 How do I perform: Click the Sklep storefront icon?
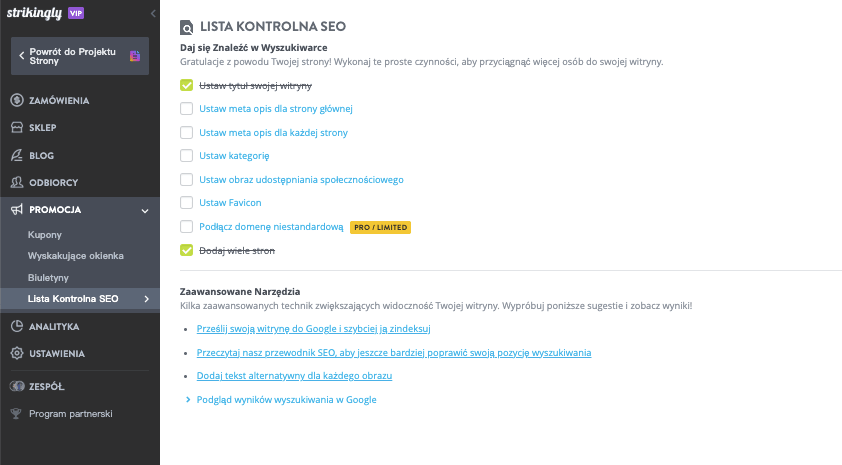(x=17, y=127)
